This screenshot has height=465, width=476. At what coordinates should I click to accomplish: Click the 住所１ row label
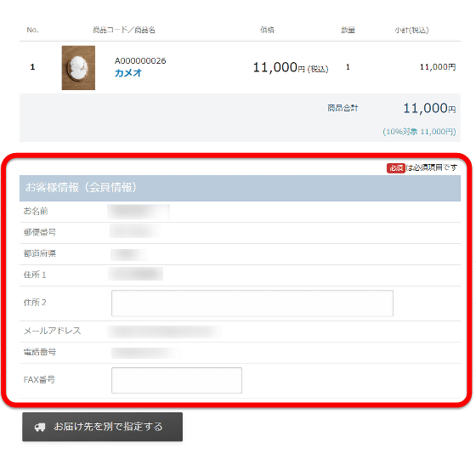(35, 275)
